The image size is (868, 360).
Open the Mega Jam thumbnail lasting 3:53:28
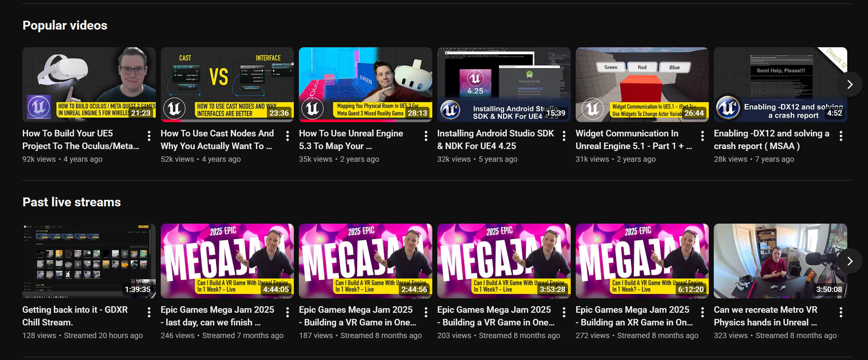pyautogui.click(x=504, y=261)
